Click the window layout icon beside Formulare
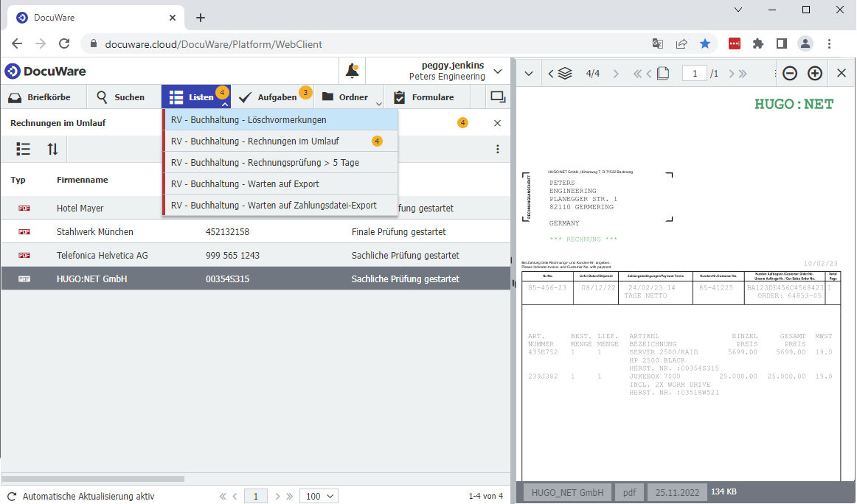Image resolution: width=857 pixels, height=504 pixels. pyautogui.click(x=498, y=97)
